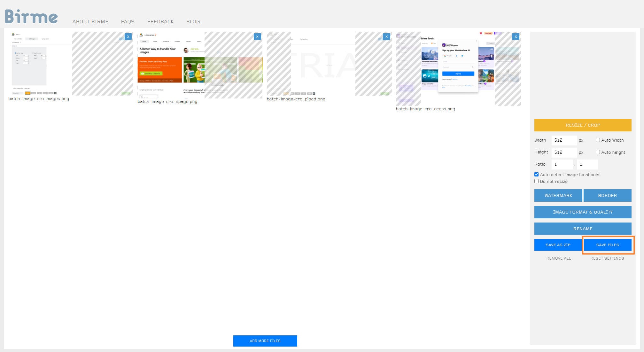Tick the Do not resize checkbox
Image resolution: width=644 pixels, height=352 pixels.
click(x=537, y=181)
